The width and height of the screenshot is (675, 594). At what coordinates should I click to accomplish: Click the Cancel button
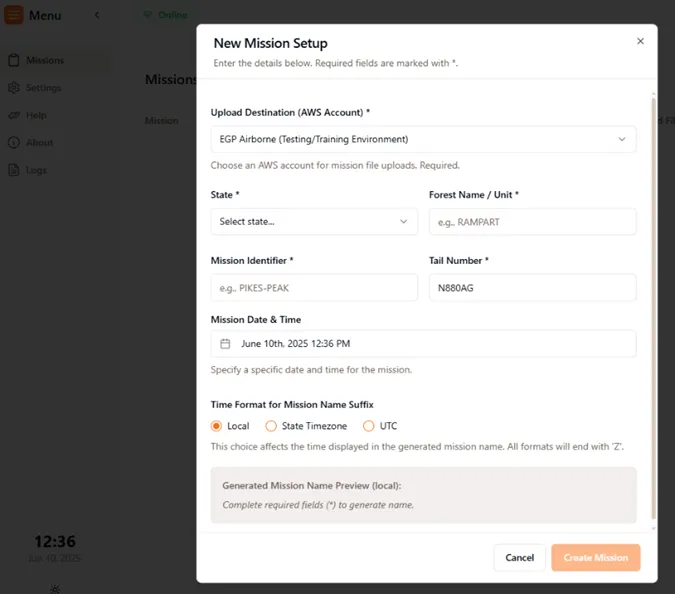point(519,558)
